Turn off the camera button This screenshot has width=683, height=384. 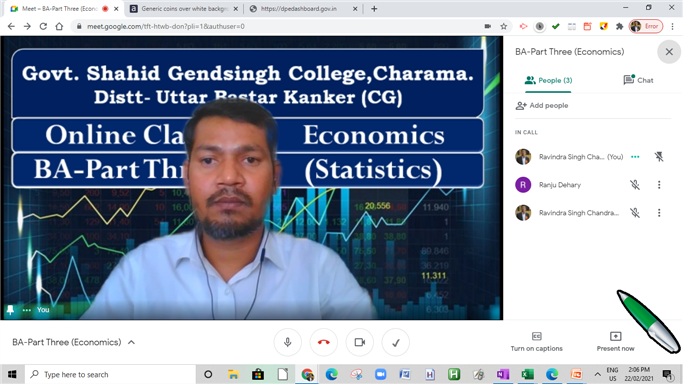coord(360,343)
